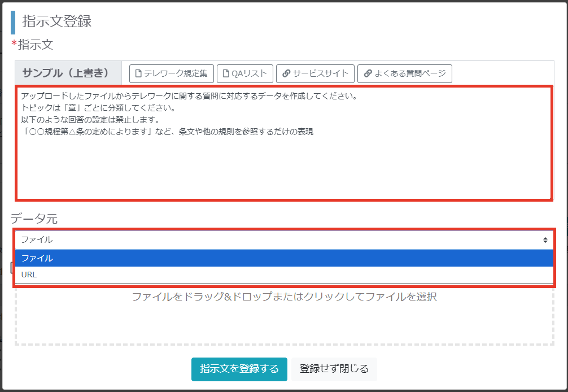Click the line starting with 「○○規程第△条

click(167, 132)
